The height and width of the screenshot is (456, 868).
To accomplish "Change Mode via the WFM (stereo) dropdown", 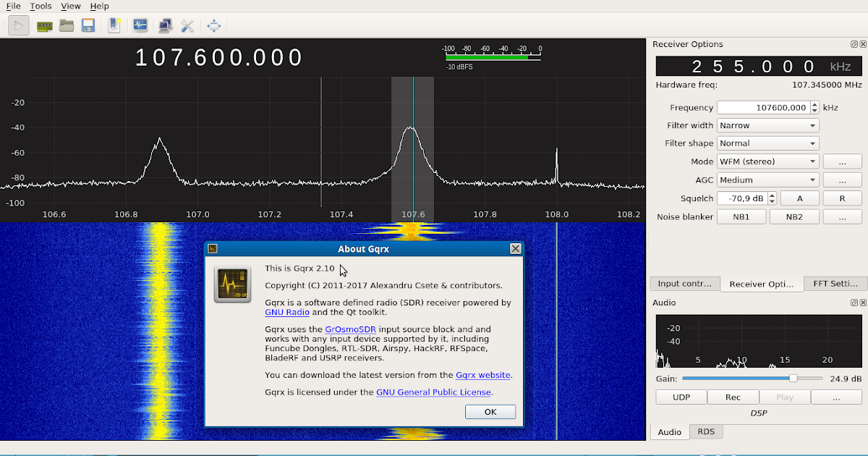I will tap(767, 161).
